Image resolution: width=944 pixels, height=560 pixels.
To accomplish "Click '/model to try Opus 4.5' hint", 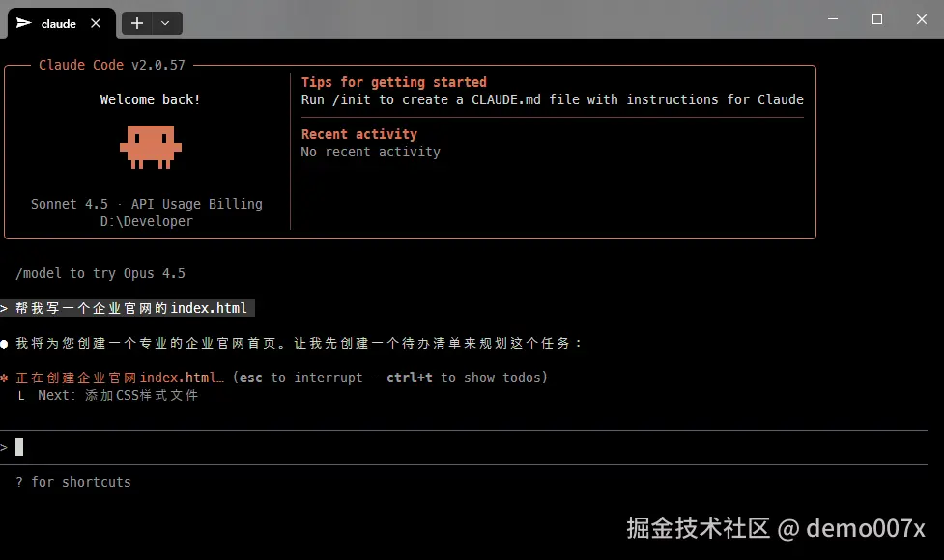I will click(100, 273).
